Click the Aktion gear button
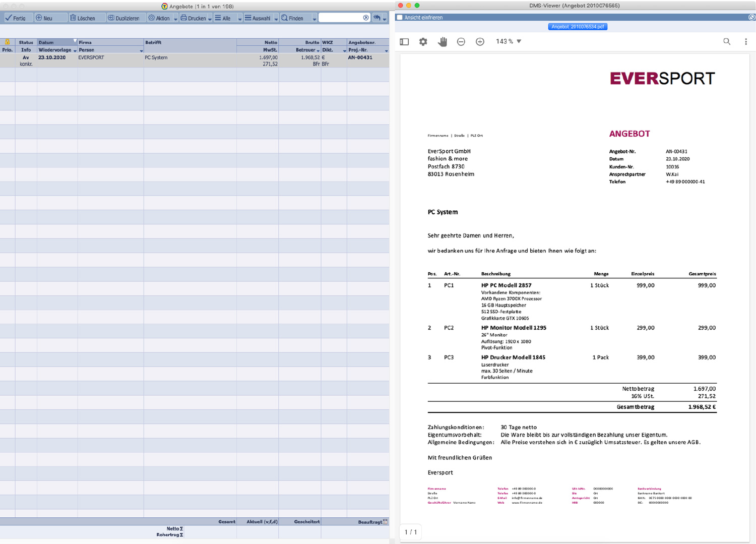The width and height of the screenshot is (756, 544). click(159, 18)
